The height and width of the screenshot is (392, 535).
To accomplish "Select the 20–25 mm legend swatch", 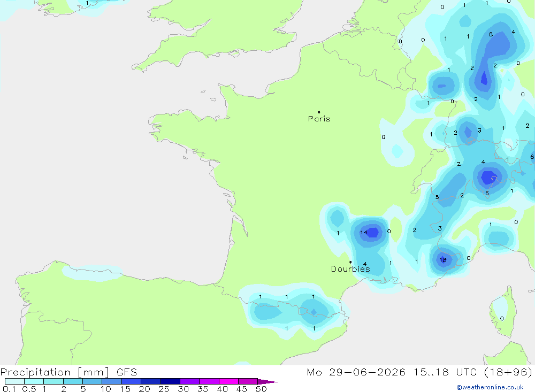I will 151,381.
